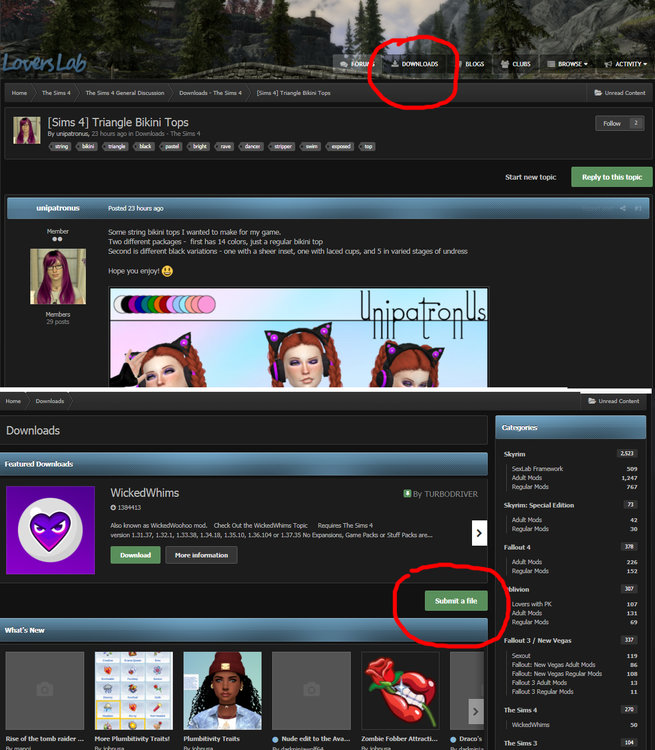Open TURBODRIVER author profile
Image resolution: width=655 pixels, height=750 pixels.
pos(451,494)
